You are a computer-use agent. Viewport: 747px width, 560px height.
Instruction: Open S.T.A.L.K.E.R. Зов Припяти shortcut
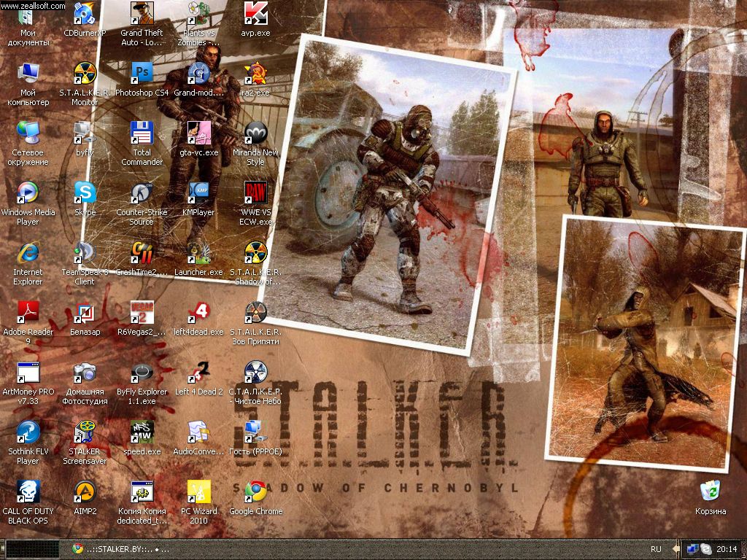click(256, 312)
